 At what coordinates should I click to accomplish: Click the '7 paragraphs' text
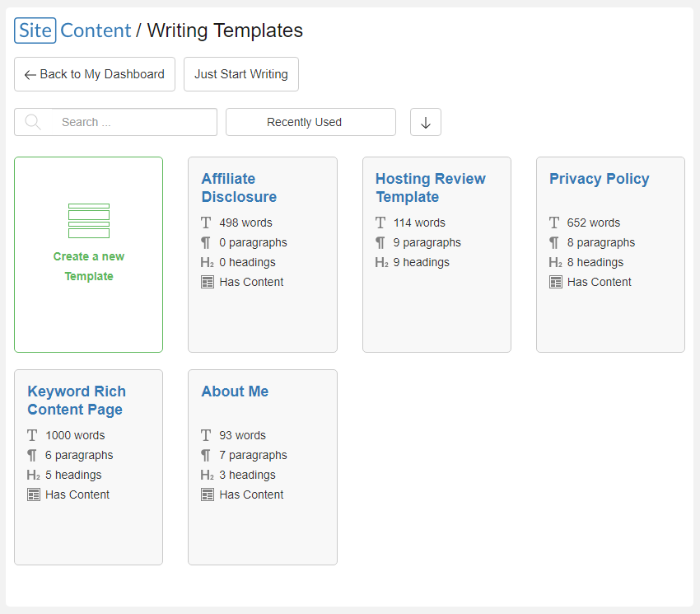tap(253, 456)
